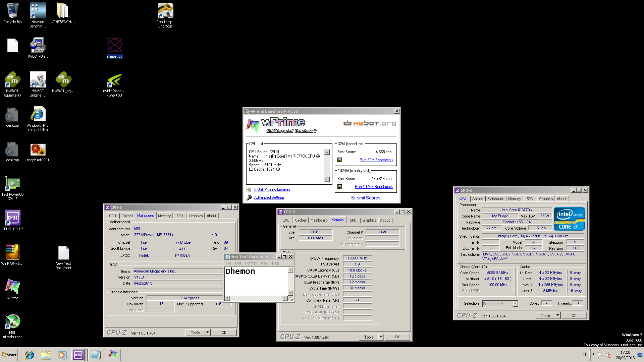Open CPUID CPU-Z desktop icon
The image size is (644, 362).
click(x=12, y=221)
